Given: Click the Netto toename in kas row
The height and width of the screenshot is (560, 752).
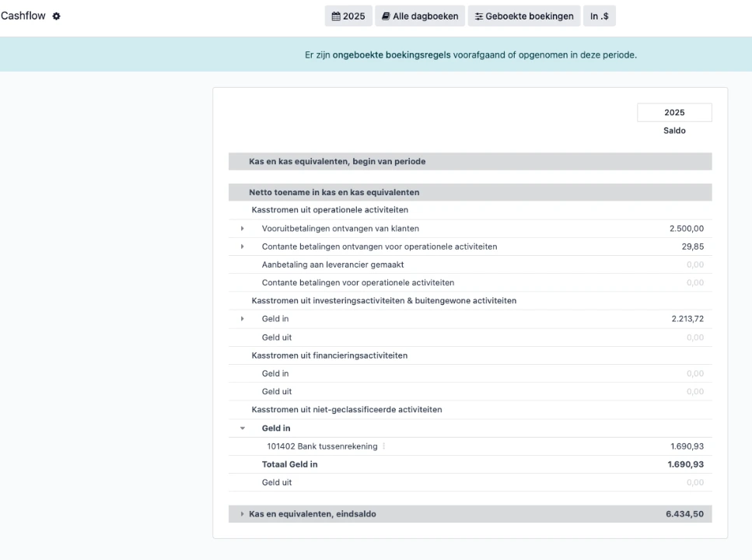Looking at the screenshot, I should [x=470, y=192].
